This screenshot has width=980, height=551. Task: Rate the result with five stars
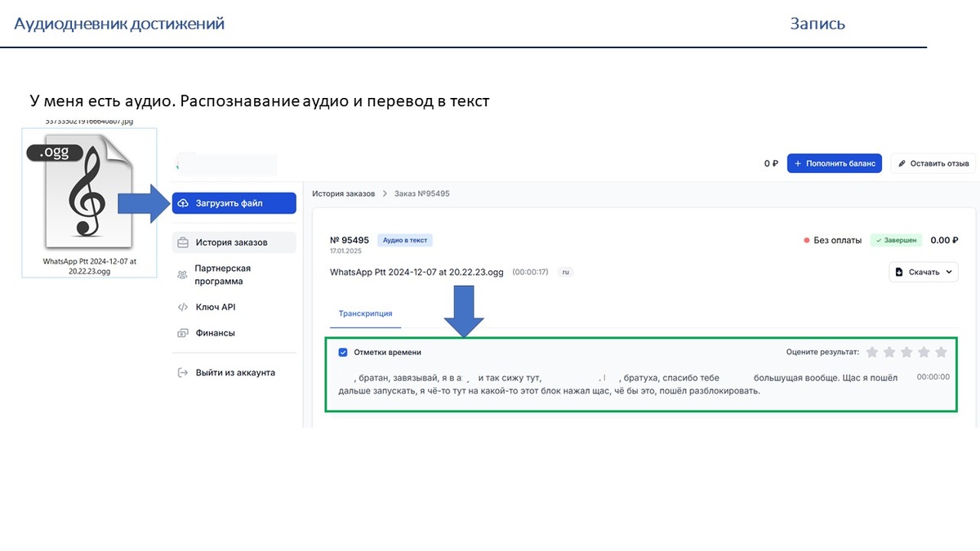coord(941,352)
